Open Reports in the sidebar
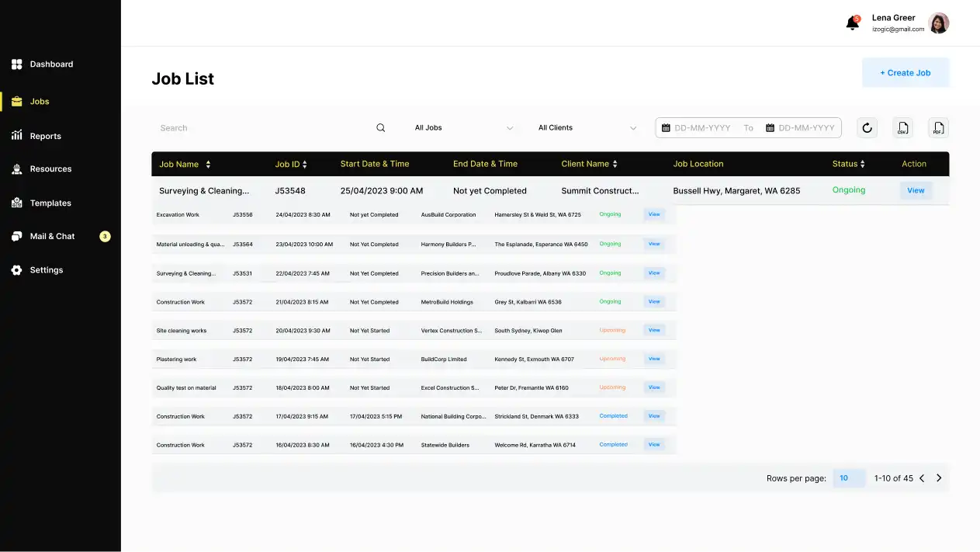The image size is (980, 552). click(45, 136)
